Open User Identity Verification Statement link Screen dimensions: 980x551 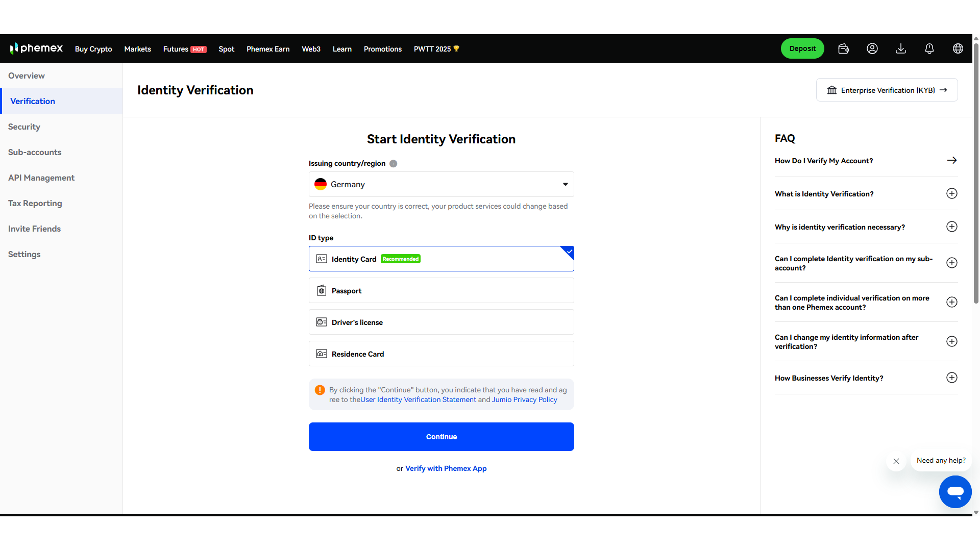(x=419, y=399)
